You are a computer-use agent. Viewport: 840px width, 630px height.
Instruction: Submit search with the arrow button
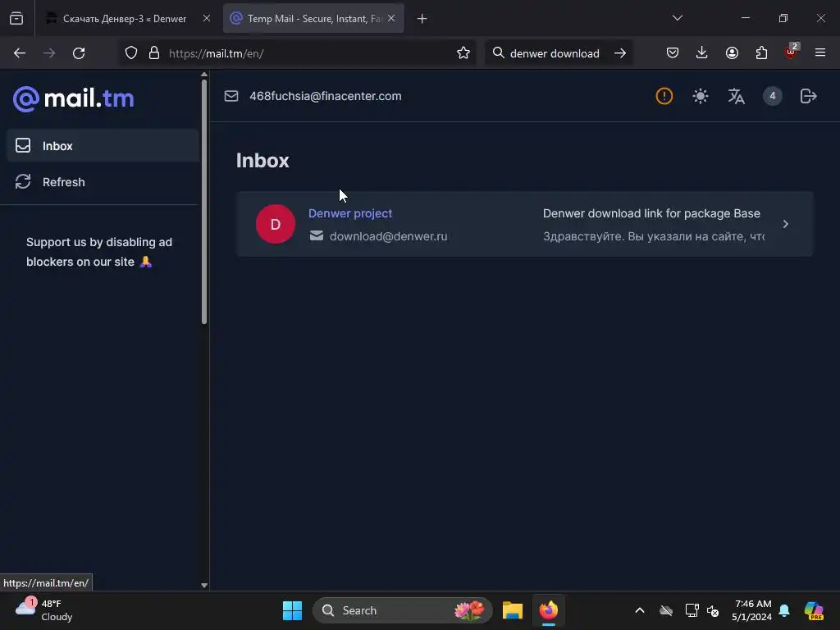tap(620, 53)
